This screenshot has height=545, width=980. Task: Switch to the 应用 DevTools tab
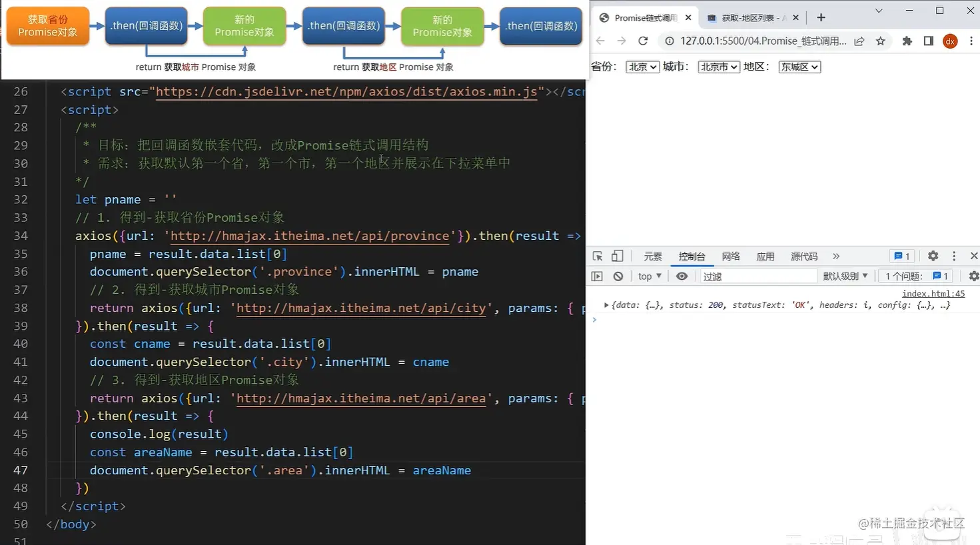(765, 257)
